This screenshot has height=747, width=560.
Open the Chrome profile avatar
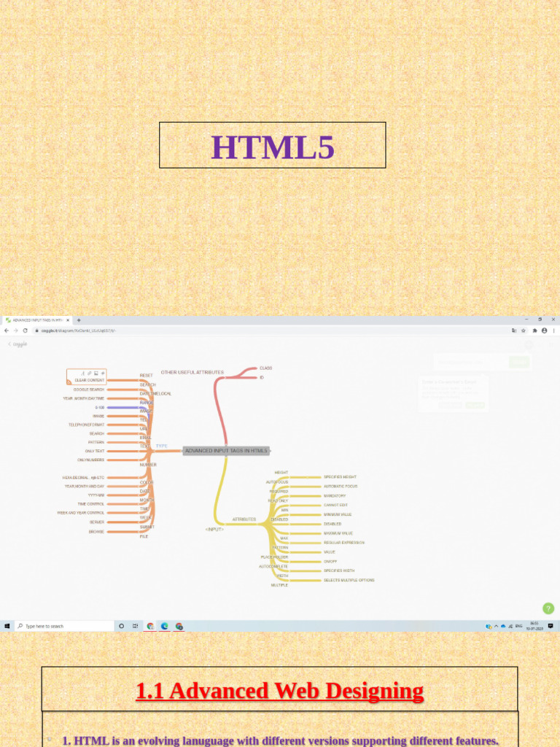tap(544, 330)
